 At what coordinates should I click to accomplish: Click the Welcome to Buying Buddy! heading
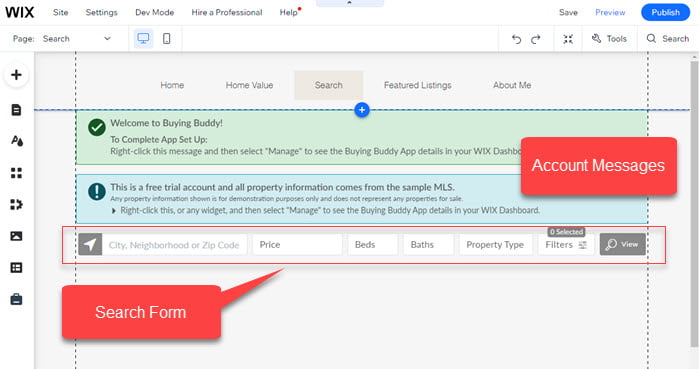click(x=166, y=123)
